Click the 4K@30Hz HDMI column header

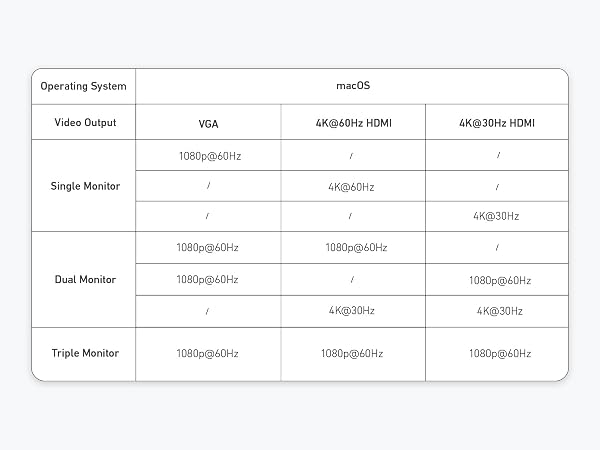tap(497, 122)
